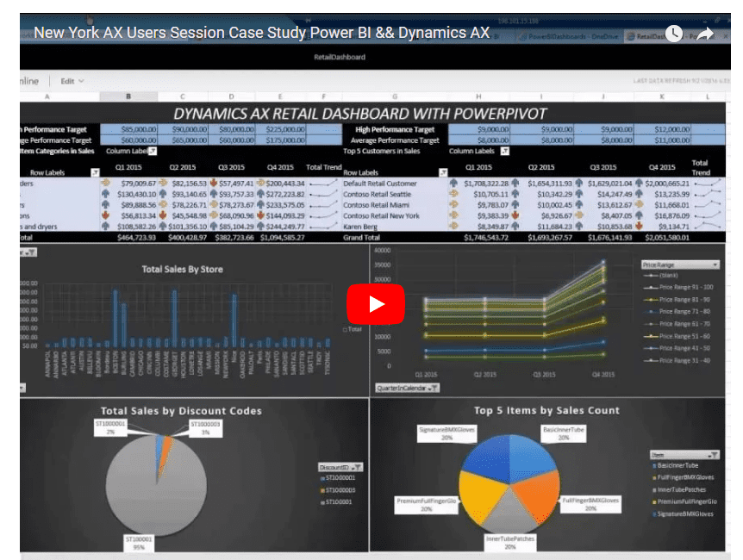Click the Top 5 Items by Sales Count title
The image size is (743, 560).
point(546,410)
